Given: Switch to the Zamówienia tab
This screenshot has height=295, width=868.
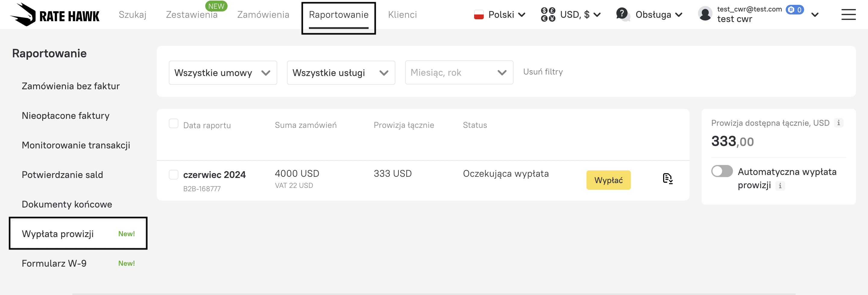Looking at the screenshot, I should pyautogui.click(x=263, y=15).
